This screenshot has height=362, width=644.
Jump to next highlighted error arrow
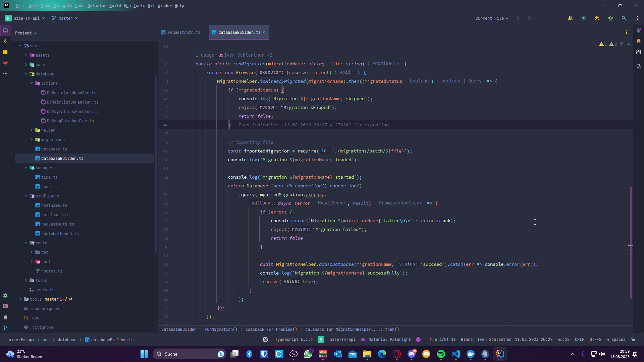coord(629,44)
